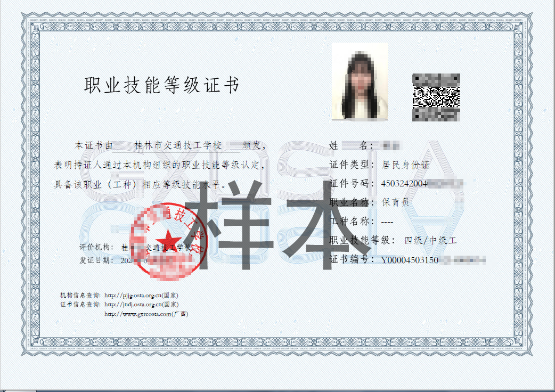Click the 证书信息查询 label

click(x=81, y=304)
